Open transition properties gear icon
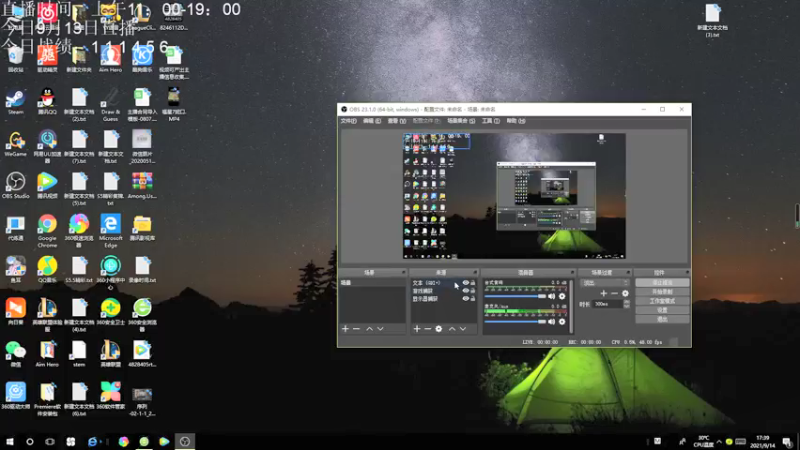This screenshot has height=450, width=800. tap(626, 293)
